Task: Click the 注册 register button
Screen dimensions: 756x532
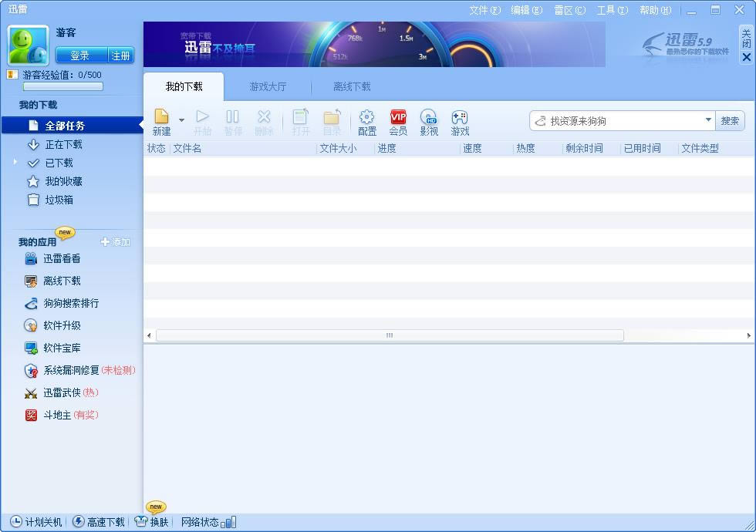Action: coord(120,56)
